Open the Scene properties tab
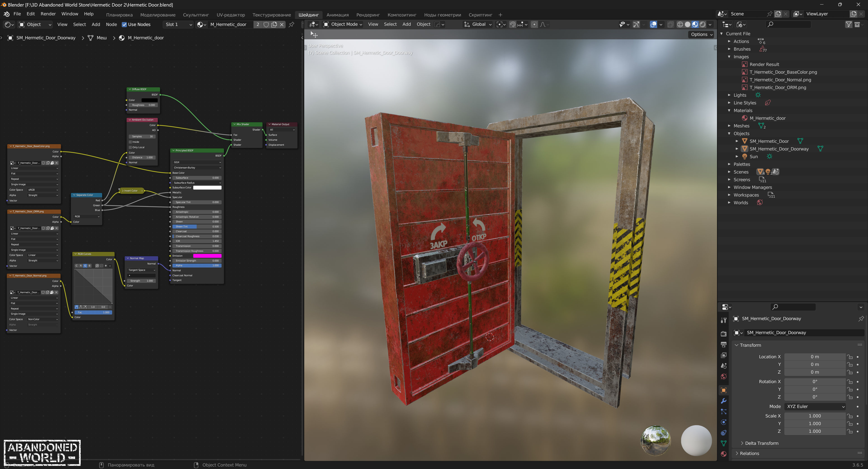Image resolution: width=868 pixels, height=469 pixels. [x=723, y=366]
